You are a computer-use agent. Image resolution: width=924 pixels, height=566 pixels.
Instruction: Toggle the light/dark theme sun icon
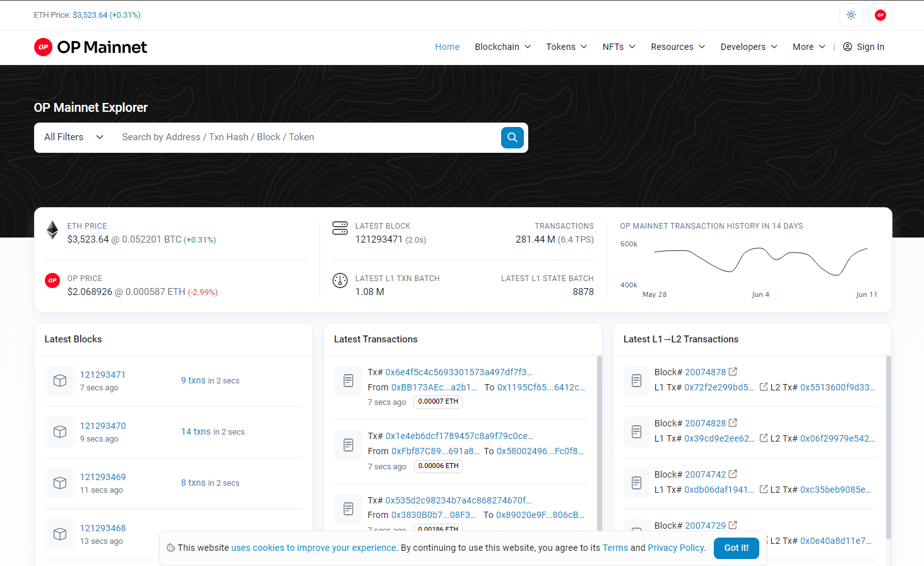coord(851,15)
